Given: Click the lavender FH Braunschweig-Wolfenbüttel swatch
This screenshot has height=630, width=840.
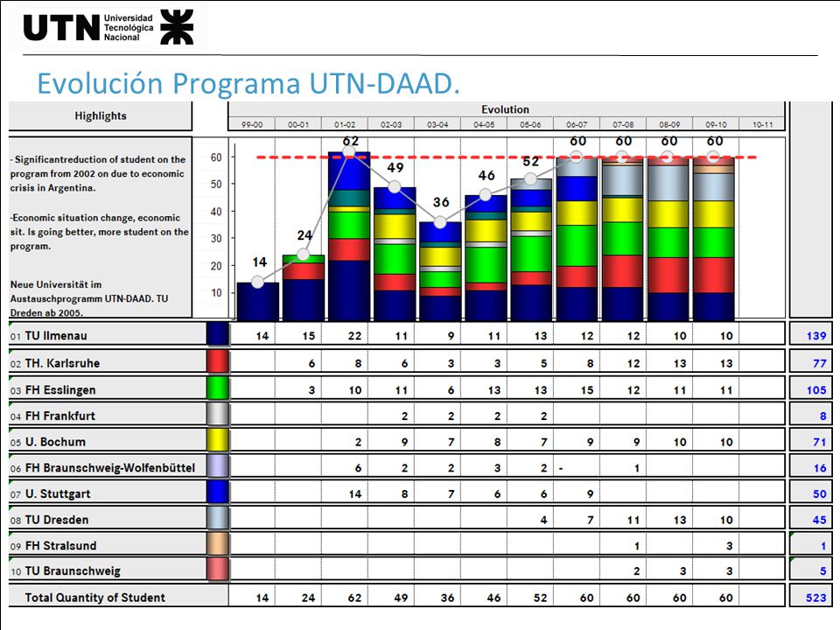Looking at the screenshot, I should pyautogui.click(x=218, y=466).
